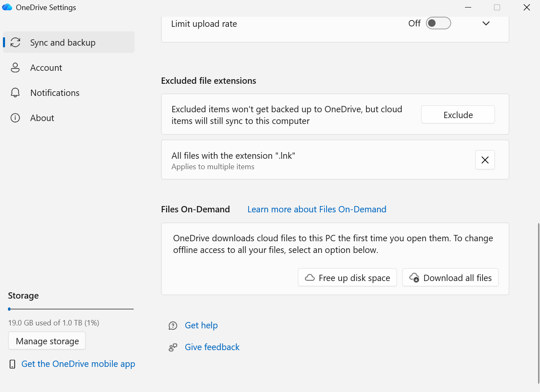Click "19.0 GB used of 1.0 TB (1%)" text
540x392 pixels.
click(x=54, y=323)
